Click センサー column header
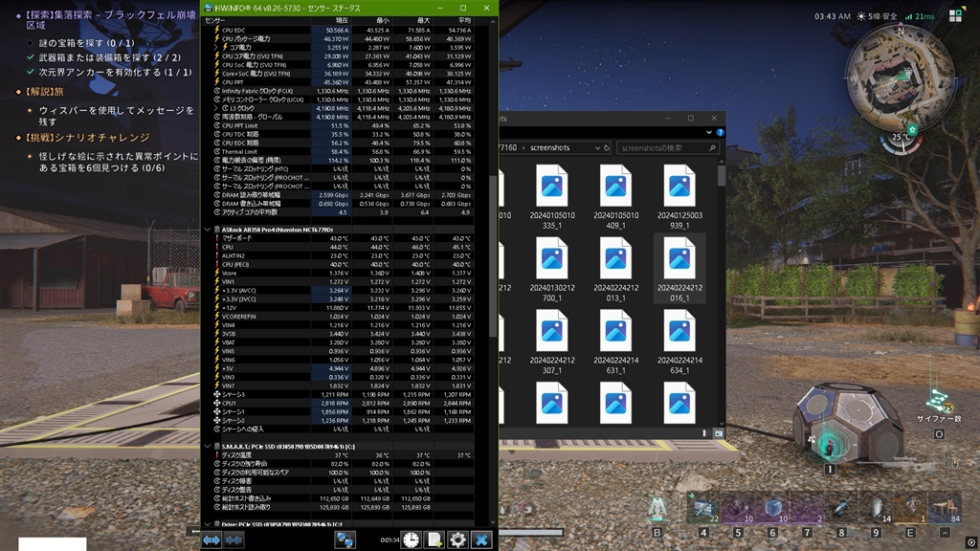Image resolution: width=980 pixels, height=551 pixels. [x=256, y=21]
